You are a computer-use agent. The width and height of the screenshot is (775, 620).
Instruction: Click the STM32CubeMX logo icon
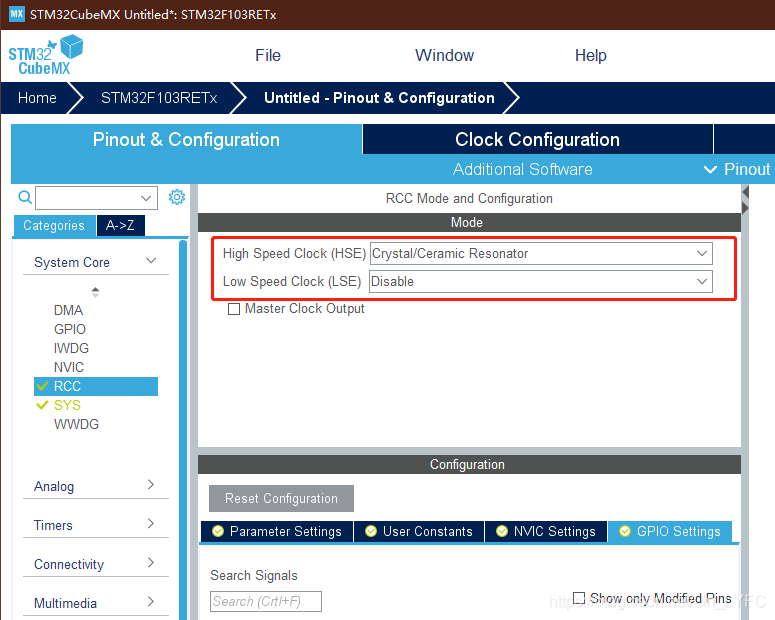(x=45, y=55)
